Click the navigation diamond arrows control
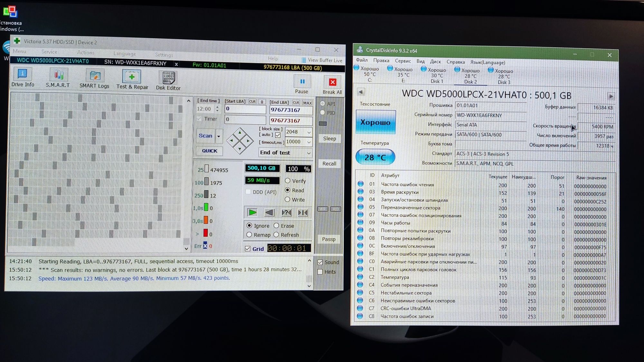The height and width of the screenshot is (362, 644). (240, 141)
